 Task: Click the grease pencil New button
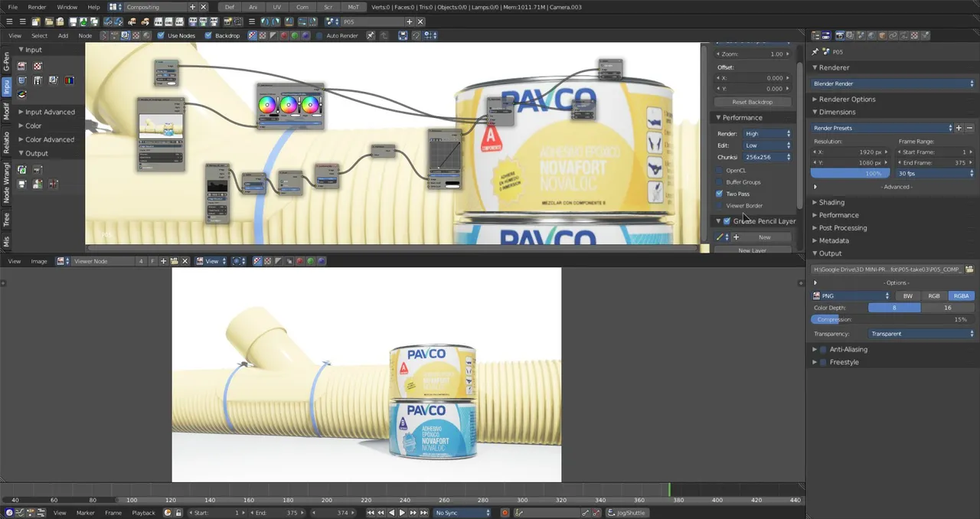point(764,237)
